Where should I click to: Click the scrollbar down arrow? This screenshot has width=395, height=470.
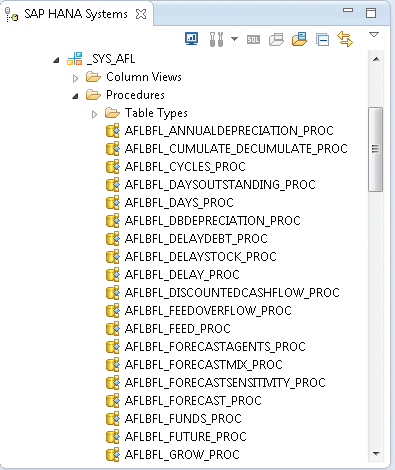click(x=376, y=453)
